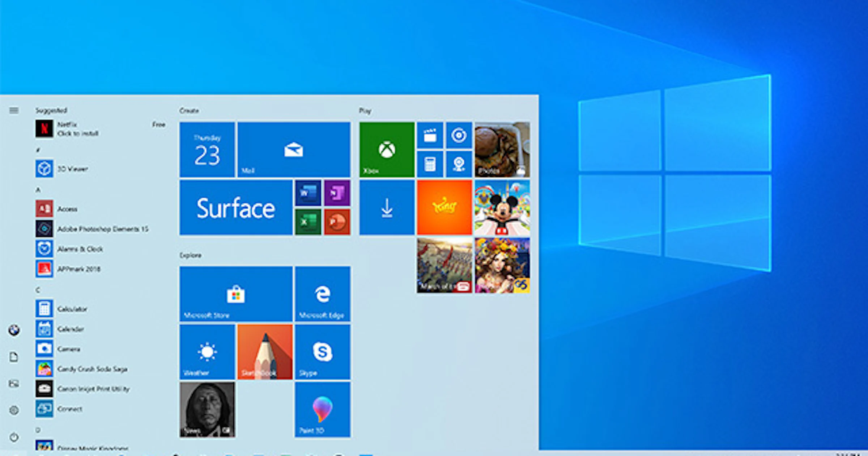Screen dimensions: 868x456
Task: Open the Paint 3D tile
Action: [323, 410]
